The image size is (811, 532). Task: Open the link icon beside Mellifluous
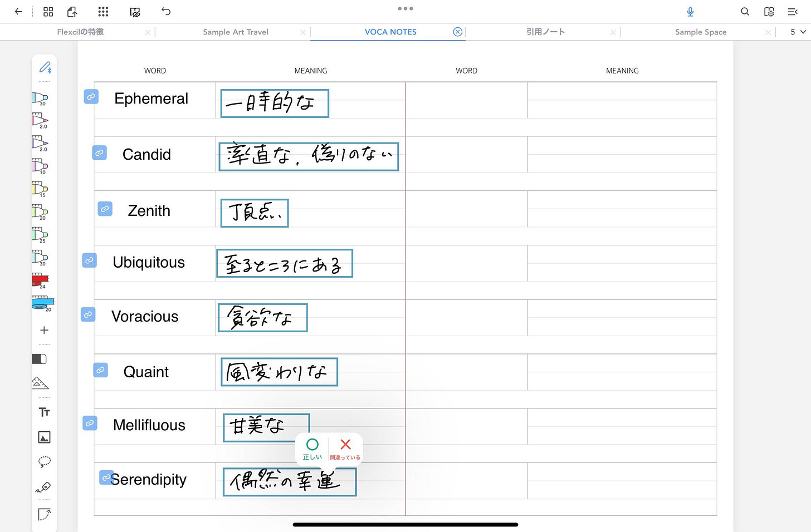pyautogui.click(x=90, y=423)
